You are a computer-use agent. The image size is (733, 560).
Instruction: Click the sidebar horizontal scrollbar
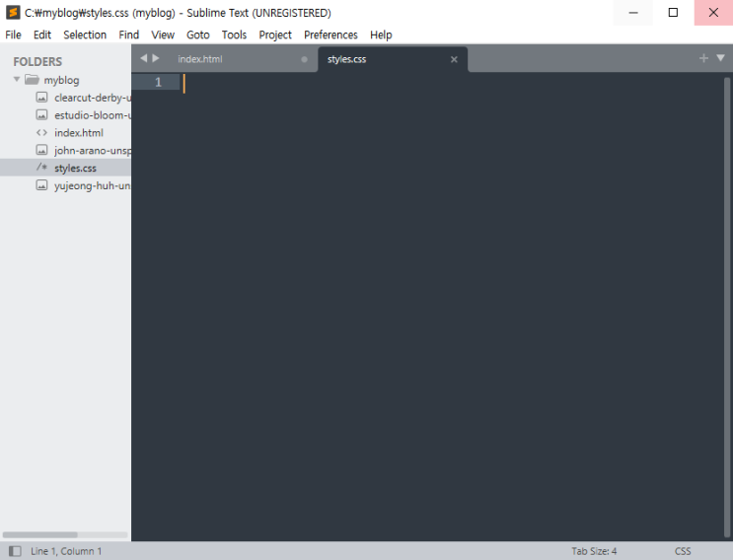point(40,534)
